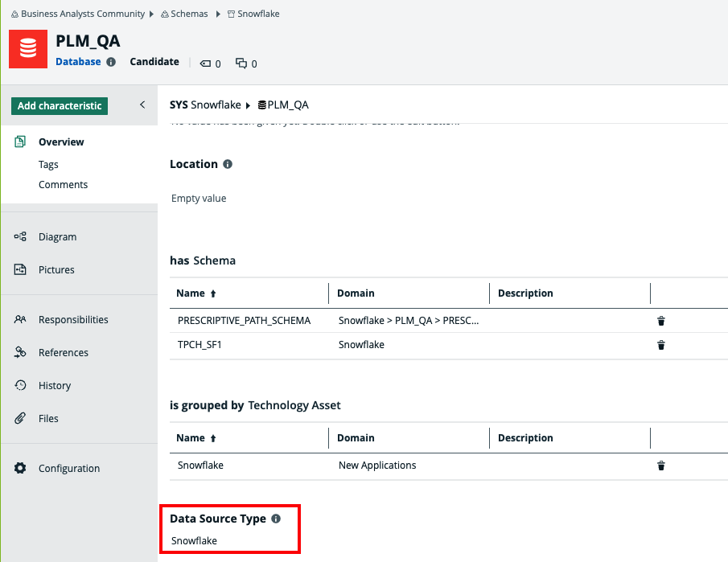Delete the PRESCRIPTIVE_PATH_SCHEMA row via trash icon
This screenshot has width=728, height=562.
(x=661, y=321)
